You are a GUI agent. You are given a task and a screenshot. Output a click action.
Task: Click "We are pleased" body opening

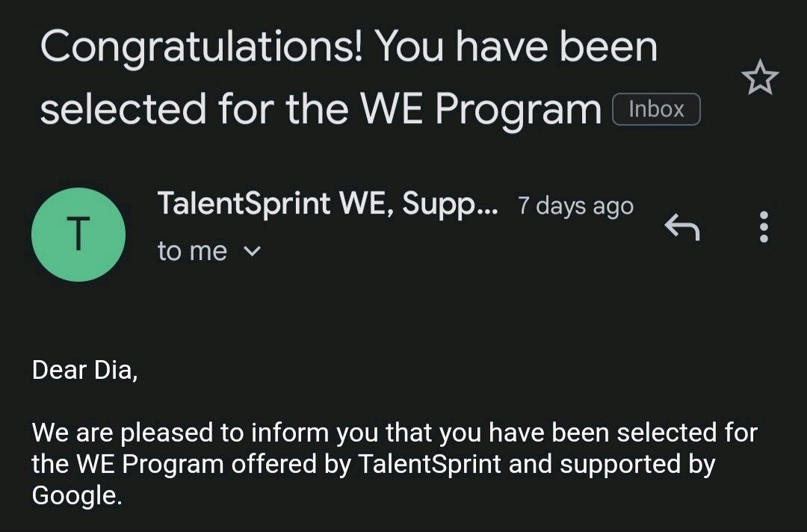[x=123, y=432]
